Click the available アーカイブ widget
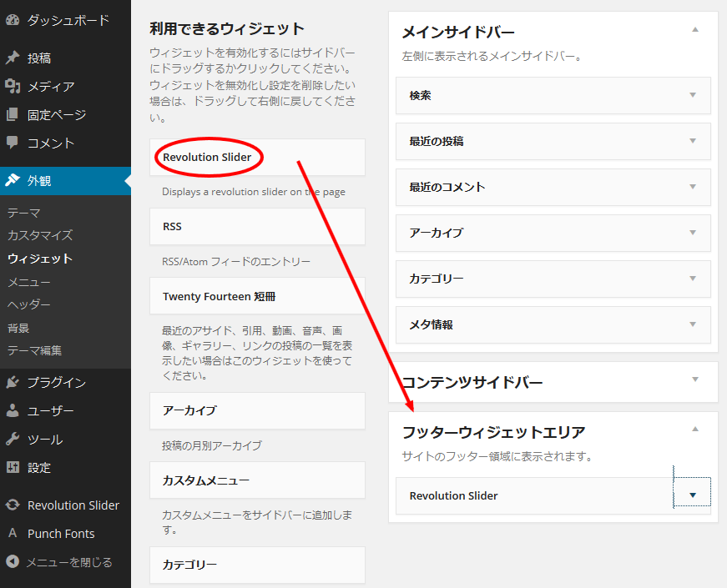This screenshot has height=588, width=727. (257, 411)
